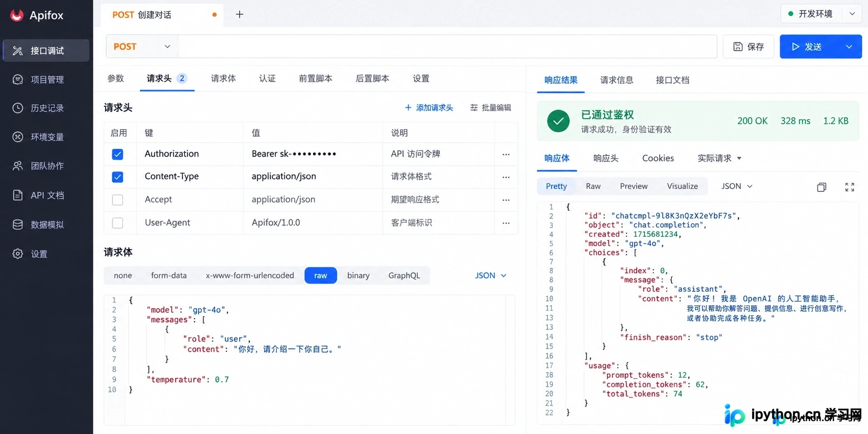
Task: Open 历史记录 from the sidebar
Action: tap(46, 108)
